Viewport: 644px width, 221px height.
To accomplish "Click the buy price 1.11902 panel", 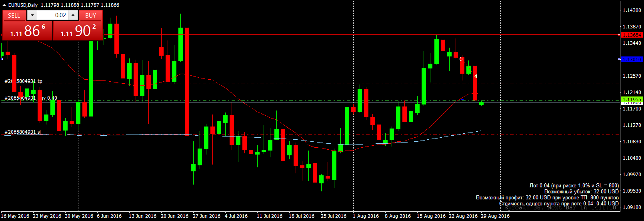I will click(x=78, y=31).
